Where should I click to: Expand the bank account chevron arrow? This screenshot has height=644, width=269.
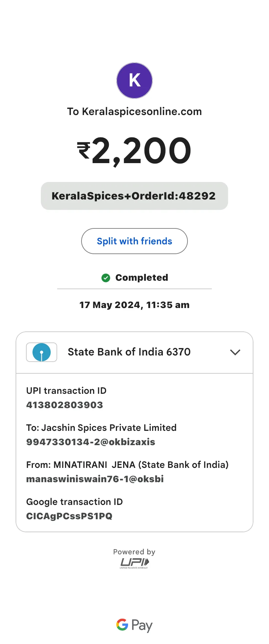coord(235,352)
